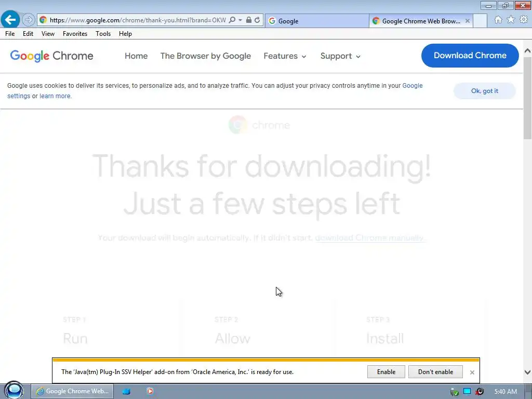Click the red tray icon beside clock
Viewport: 532px width, 399px height.
tap(480, 392)
